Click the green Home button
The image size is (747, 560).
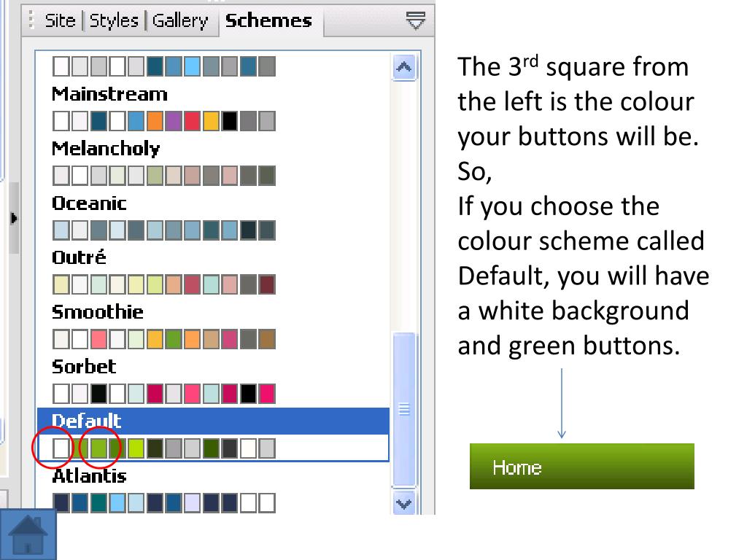[x=581, y=466]
